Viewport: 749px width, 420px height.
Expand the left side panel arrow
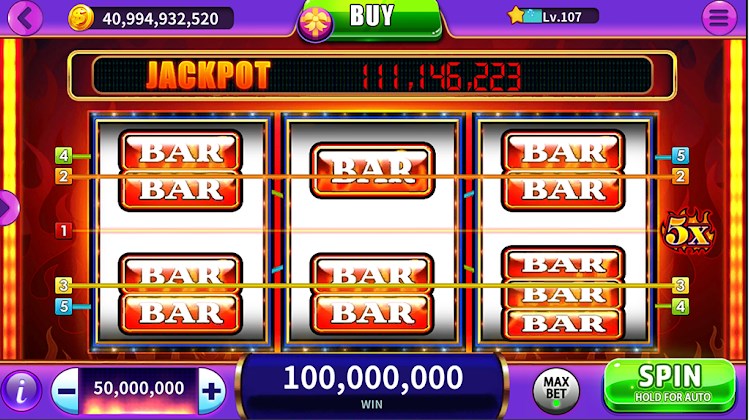[x=7, y=208]
